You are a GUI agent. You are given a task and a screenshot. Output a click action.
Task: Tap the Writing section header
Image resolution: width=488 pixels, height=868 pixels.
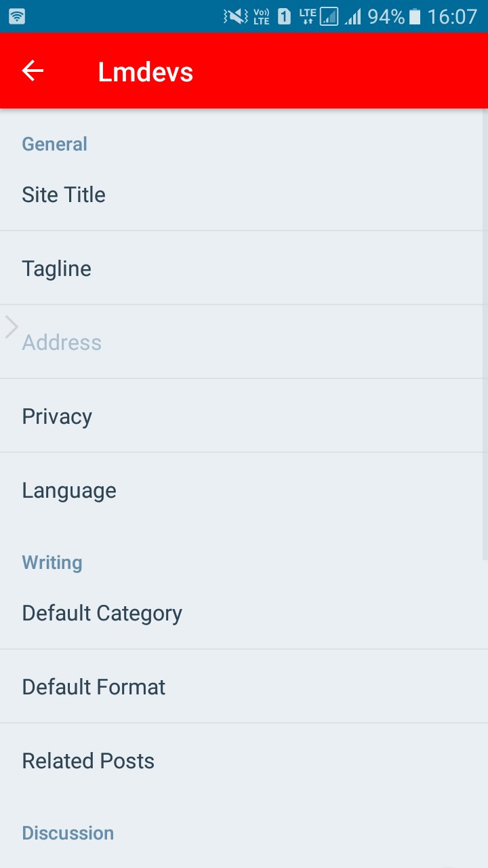tap(52, 562)
